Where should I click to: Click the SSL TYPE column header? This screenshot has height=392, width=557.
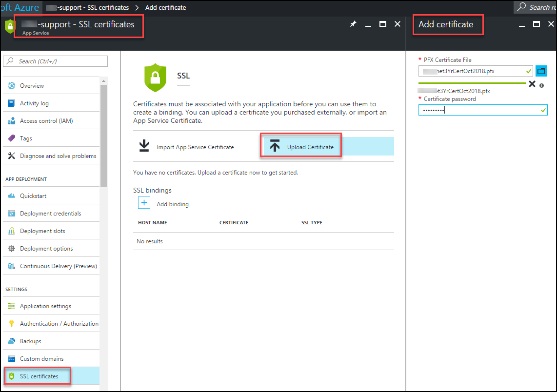[312, 223]
